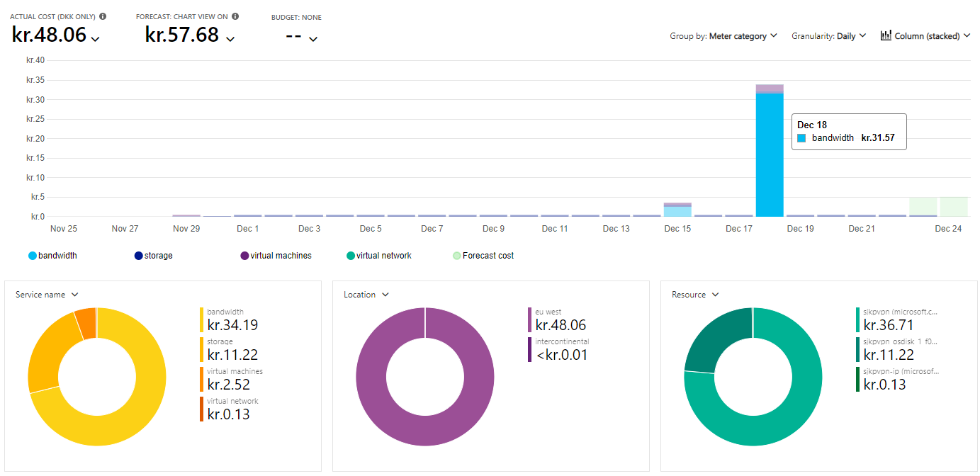Click the info icon beside Forecast label

(x=235, y=16)
